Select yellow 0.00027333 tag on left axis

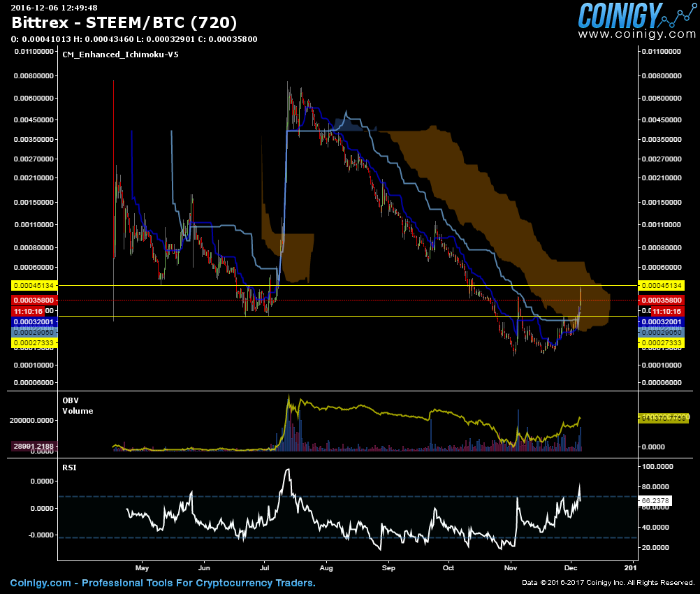pos(34,343)
